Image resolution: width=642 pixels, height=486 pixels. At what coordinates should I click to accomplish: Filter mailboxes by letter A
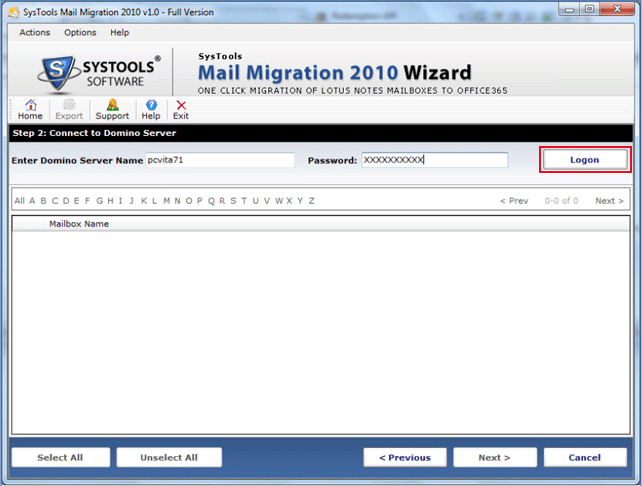click(x=32, y=201)
